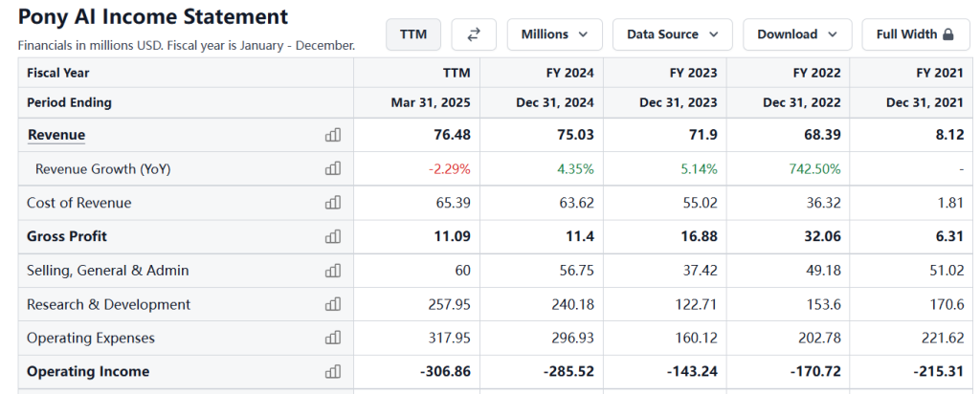
Task: Click the Operating Expenses row label
Action: [91, 338]
